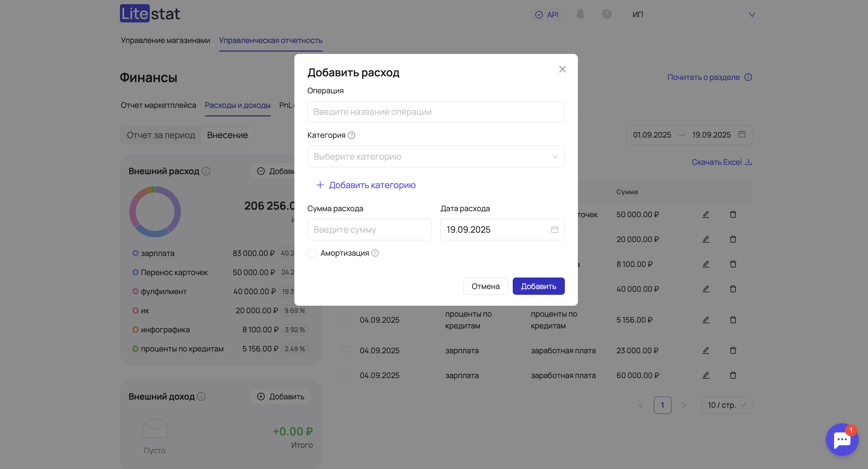
Task: Switch to Управление магазинами tab
Action: click(x=165, y=41)
